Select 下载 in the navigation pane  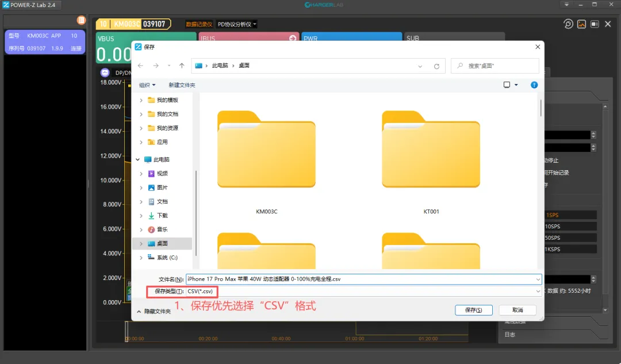162,216
